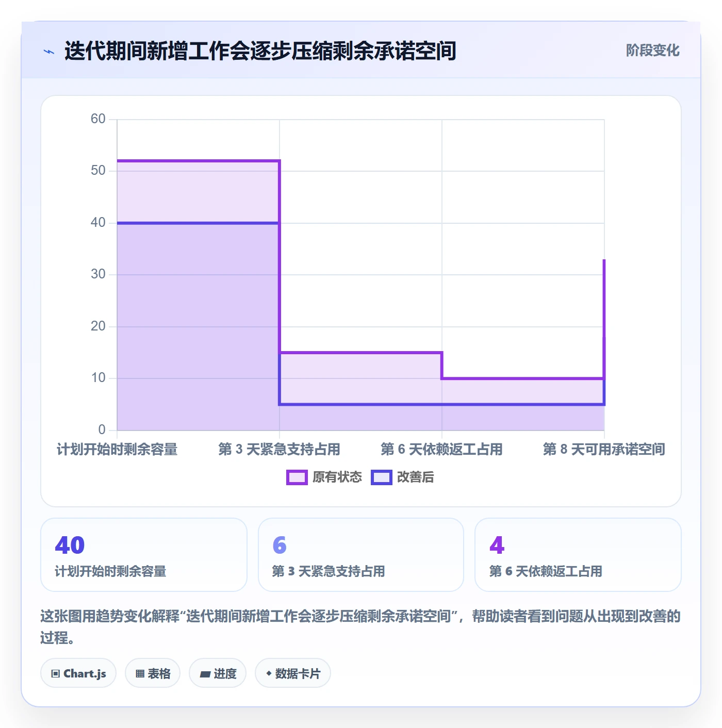The height and width of the screenshot is (728, 722).
Task: Open the stat card showing 4
Action: click(x=578, y=555)
